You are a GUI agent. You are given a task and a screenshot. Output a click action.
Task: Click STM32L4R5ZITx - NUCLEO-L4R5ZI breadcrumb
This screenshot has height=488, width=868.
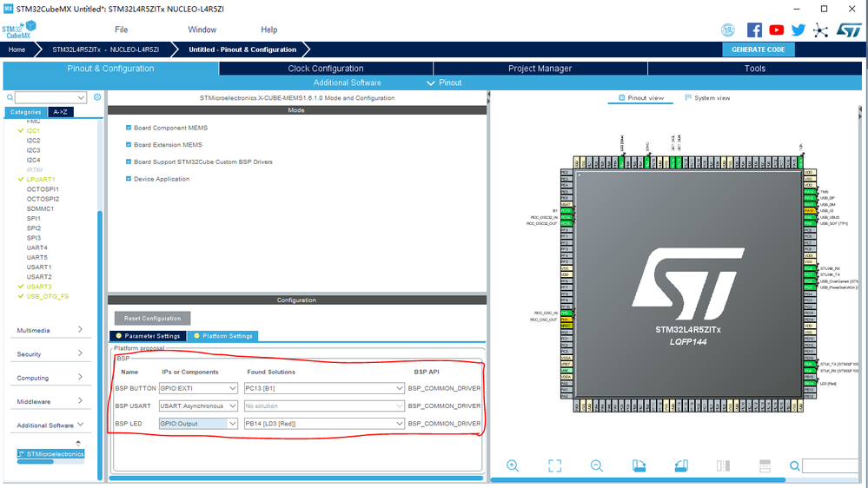coord(105,49)
